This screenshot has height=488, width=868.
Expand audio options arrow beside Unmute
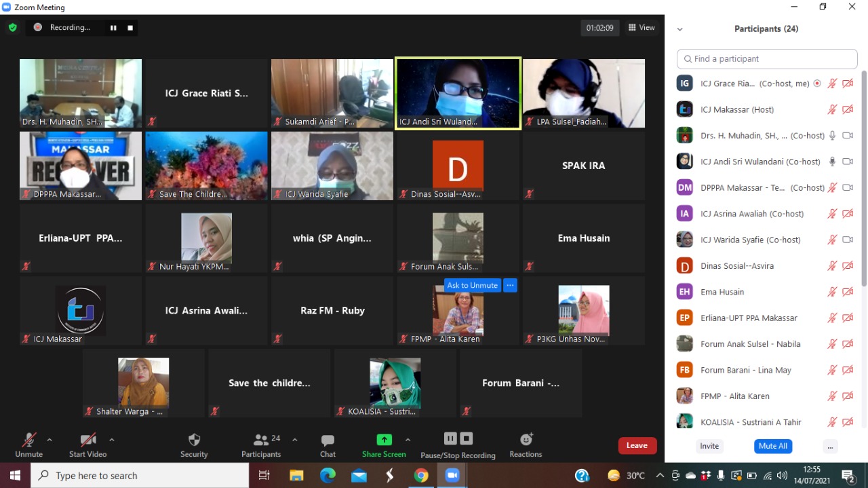coord(50,440)
